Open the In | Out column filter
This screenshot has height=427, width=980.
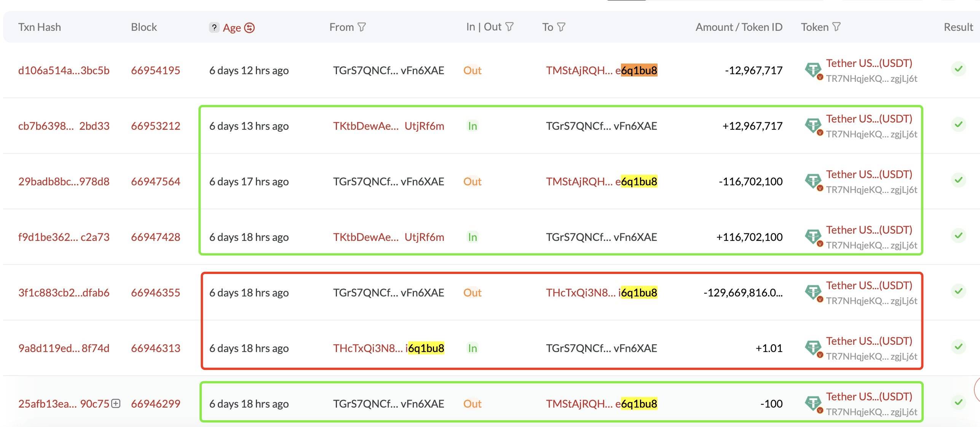point(509,27)
